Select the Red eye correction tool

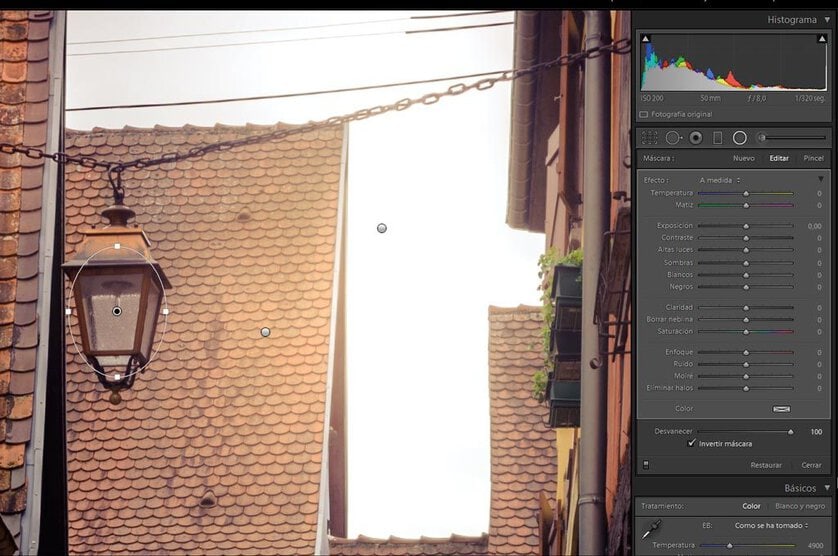click(695, 138)
